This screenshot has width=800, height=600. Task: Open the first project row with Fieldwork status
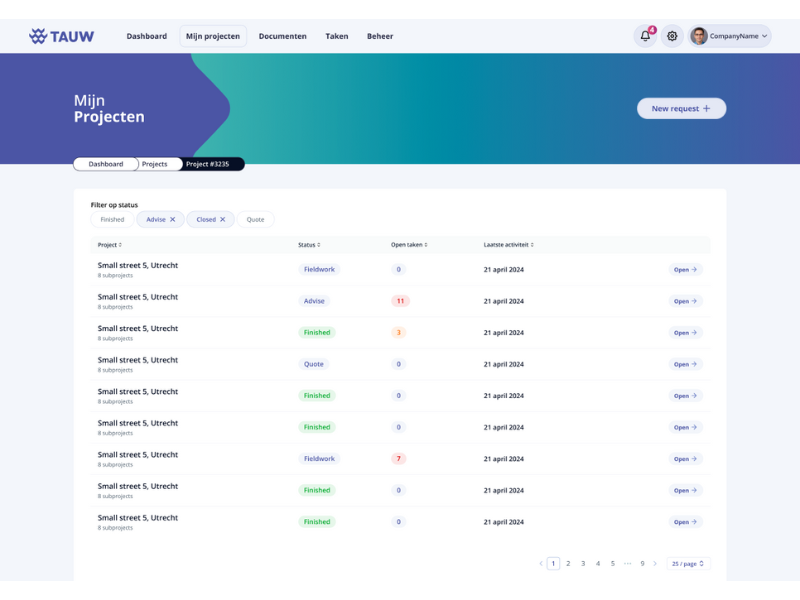click(685, 270)
